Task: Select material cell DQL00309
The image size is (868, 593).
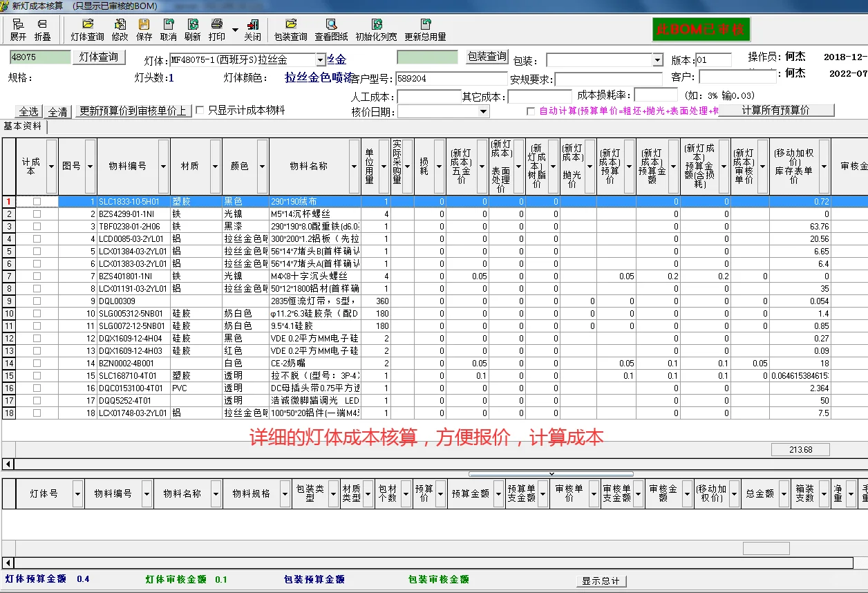Action: click(x=133, y=301)
